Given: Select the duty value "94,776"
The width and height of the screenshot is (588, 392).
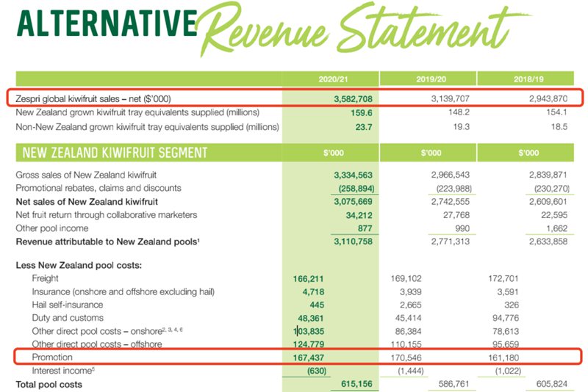Looking at the screenshot, I should [506, 319].
